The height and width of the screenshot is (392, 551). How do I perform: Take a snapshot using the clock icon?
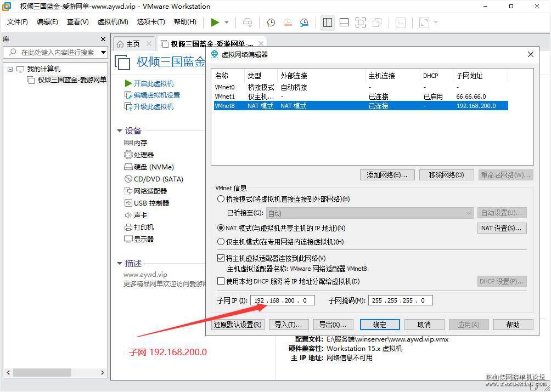click(x=271, y=22)
